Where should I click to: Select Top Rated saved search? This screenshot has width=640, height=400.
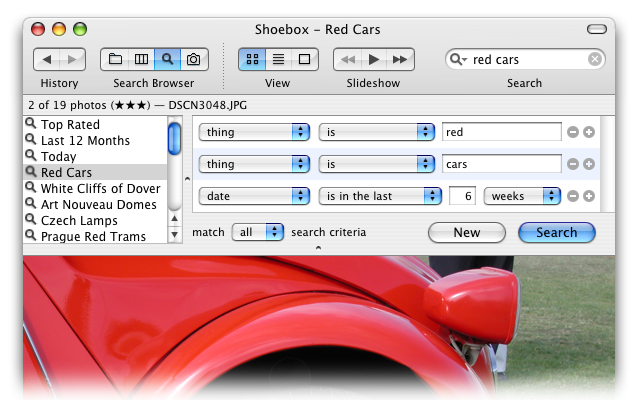[x=70, y=124]
